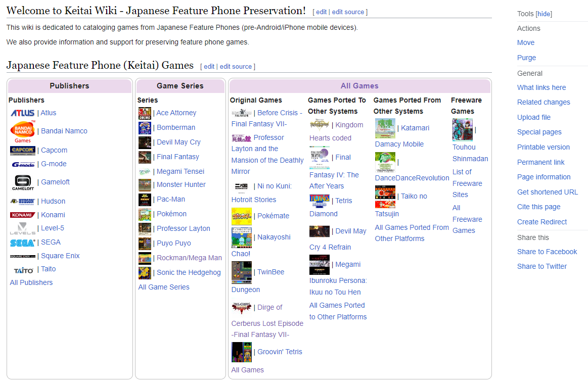Click the Devil May Cry series thumbnail

[145, 142]
